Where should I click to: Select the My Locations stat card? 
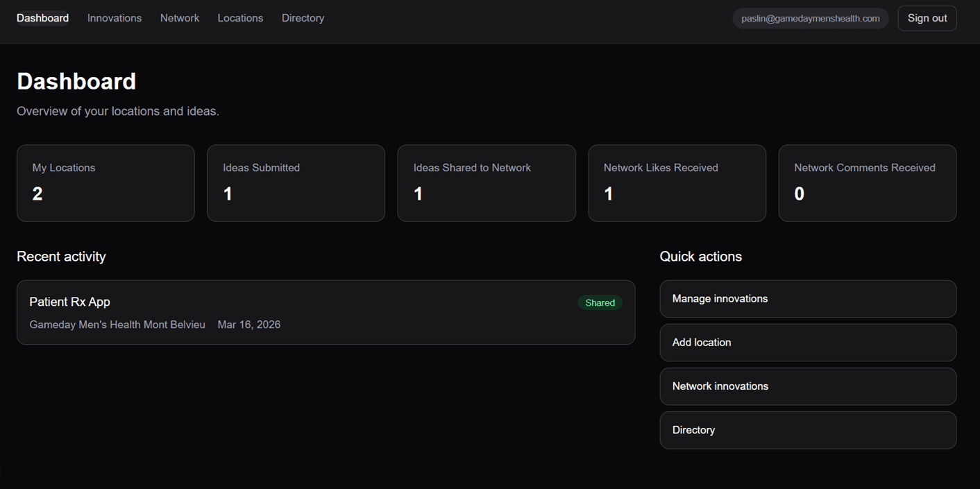coord(105,183)
